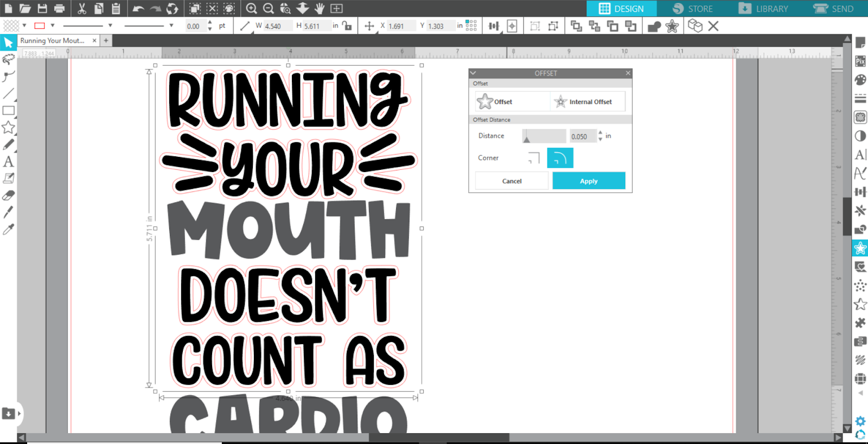Redo the last action
This screenshot has height=444, width=868.
[156, 8]
